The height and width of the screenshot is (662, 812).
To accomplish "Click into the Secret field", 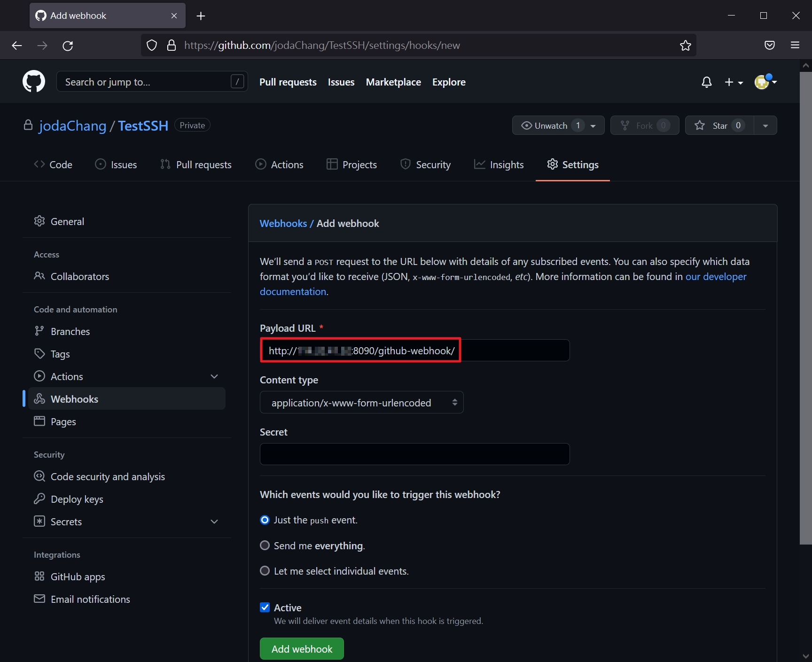I will [x=414, y=454].
